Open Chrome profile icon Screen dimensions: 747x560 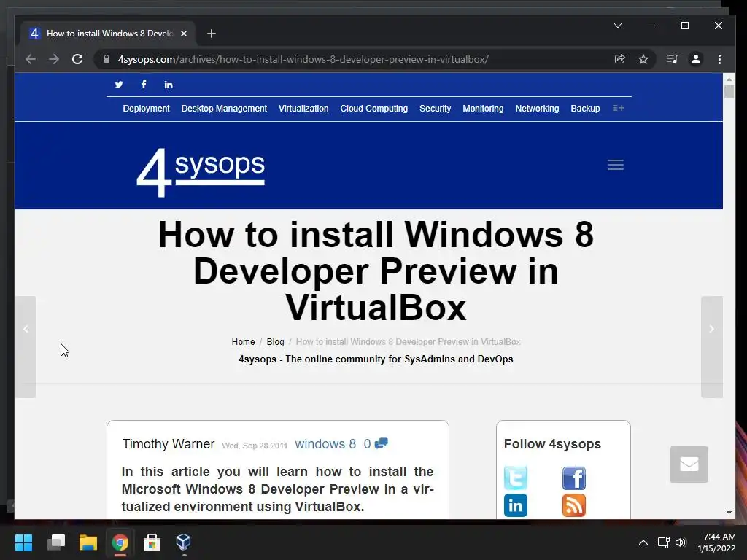tap(696, 59)
